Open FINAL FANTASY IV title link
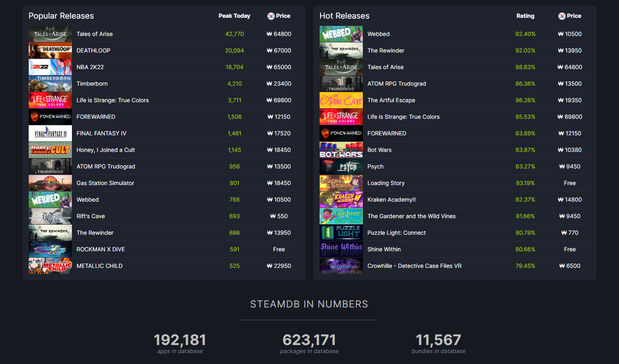Viewport: 619px width, 364px height. [x=101, y=133]
